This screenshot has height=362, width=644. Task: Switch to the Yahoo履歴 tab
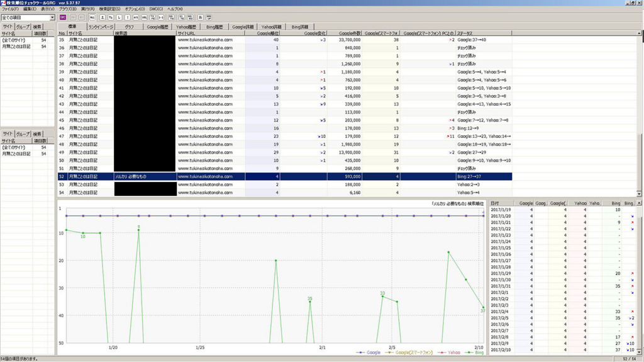186,26
